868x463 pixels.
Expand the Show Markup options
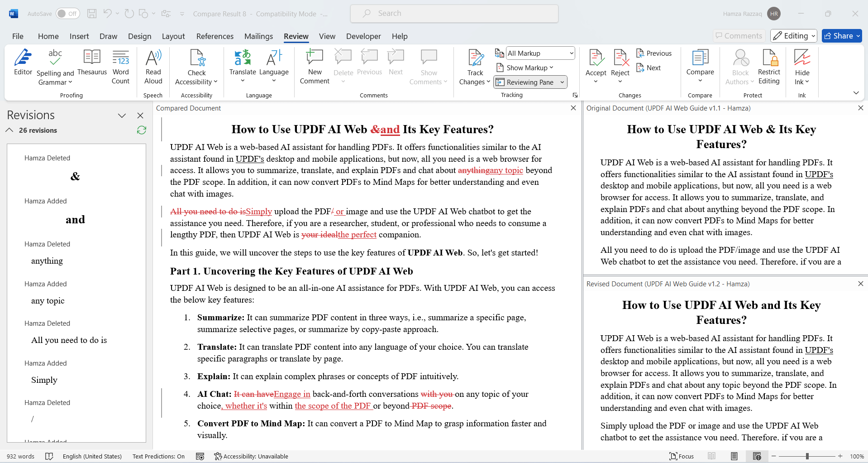(x=525, y=68)
